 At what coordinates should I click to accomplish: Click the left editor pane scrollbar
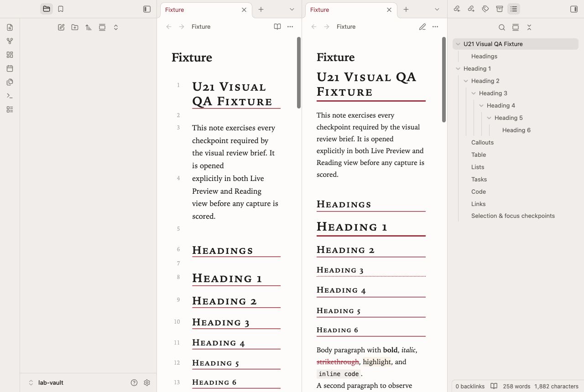click(x=299, y=72)
